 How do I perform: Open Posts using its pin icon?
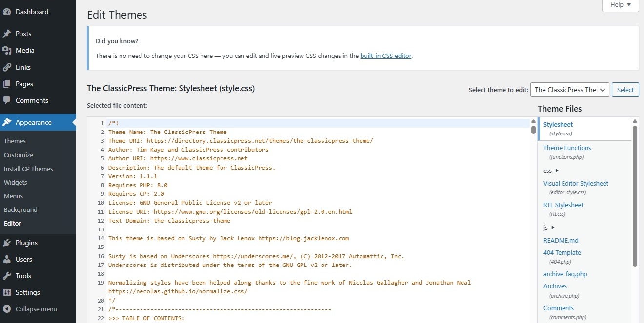(7, 33)
